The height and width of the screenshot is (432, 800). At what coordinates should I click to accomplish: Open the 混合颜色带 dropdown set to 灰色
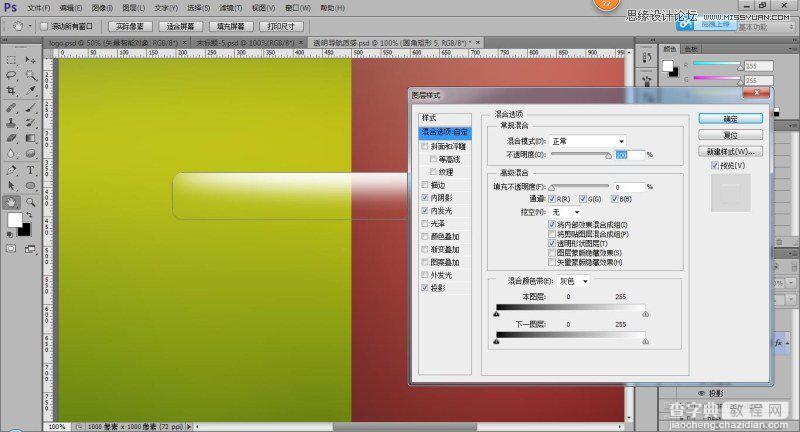574,281
